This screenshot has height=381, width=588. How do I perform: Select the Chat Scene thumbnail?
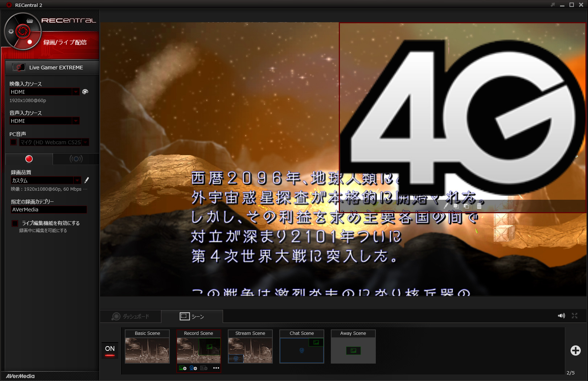click(302, 346)
